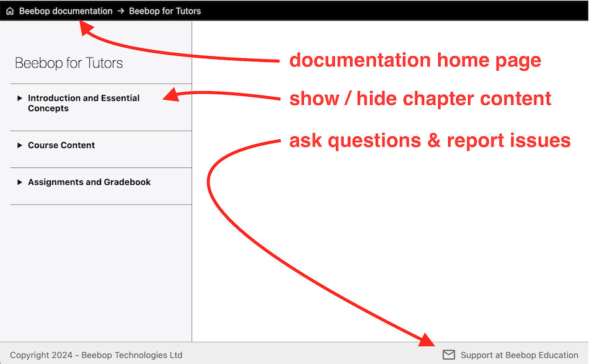Click the Beebop for Tutors sidebar heading

[69, 63]
